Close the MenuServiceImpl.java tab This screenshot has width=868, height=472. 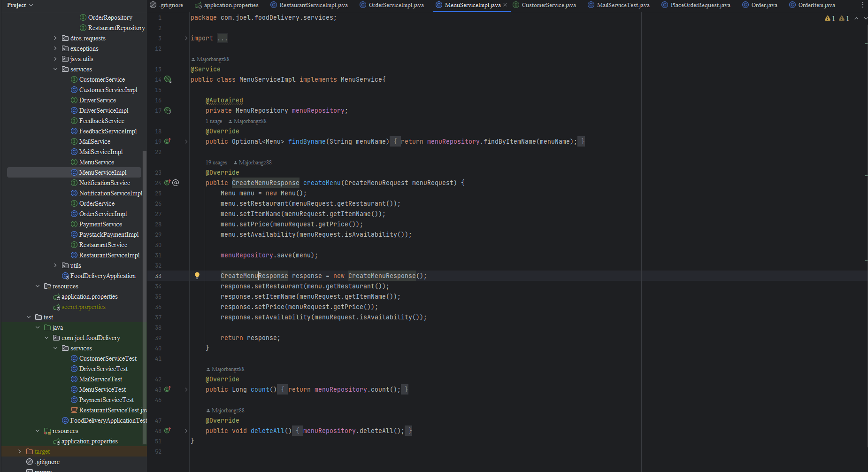click(505, 5)
